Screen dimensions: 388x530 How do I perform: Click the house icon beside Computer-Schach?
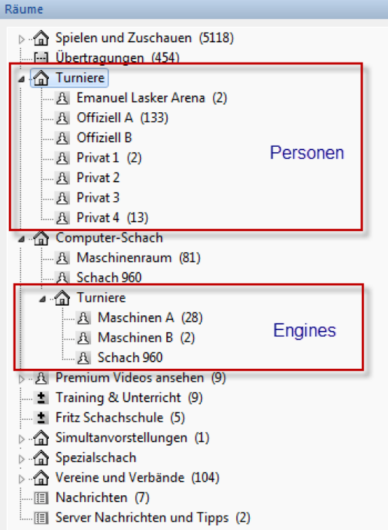click(x=41, y=238)
